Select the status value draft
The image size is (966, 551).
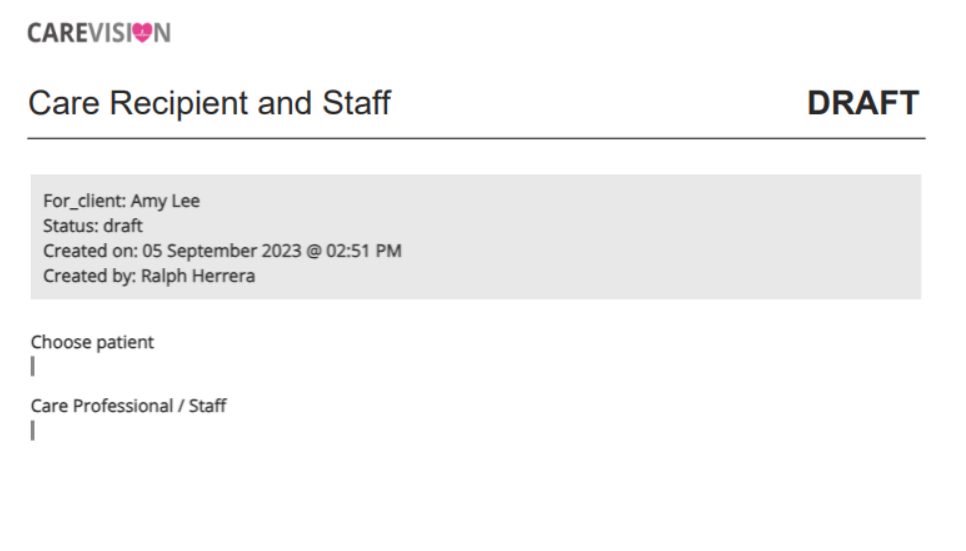[x=123, y=226]
